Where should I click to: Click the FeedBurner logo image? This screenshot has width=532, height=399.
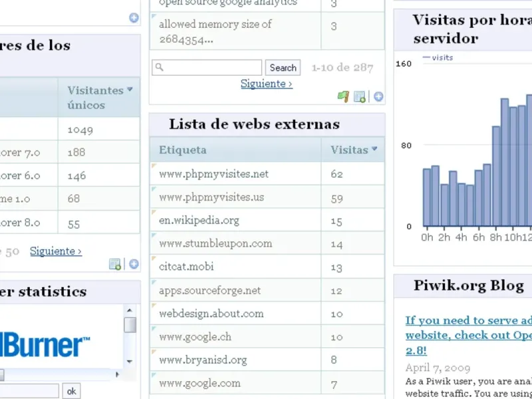(45, 346)
